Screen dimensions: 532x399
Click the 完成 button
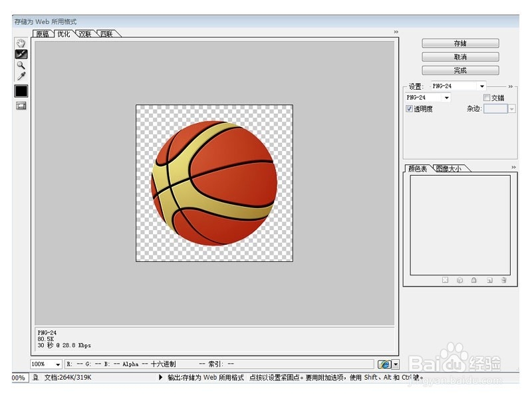click(460, 70)
